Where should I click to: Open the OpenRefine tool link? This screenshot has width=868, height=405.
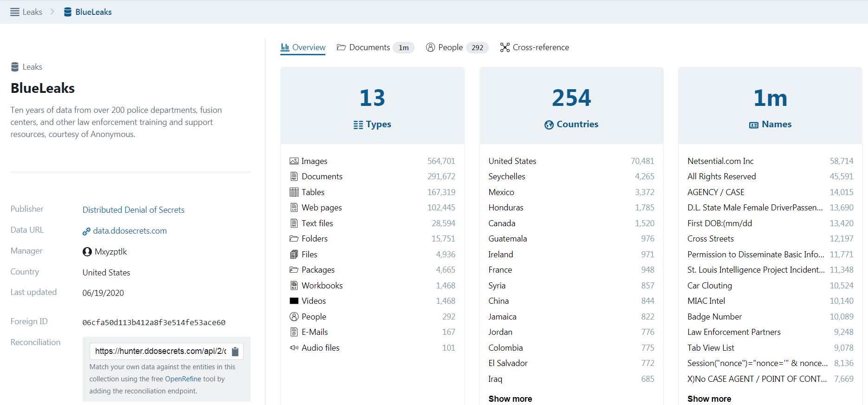click(183, 379)
